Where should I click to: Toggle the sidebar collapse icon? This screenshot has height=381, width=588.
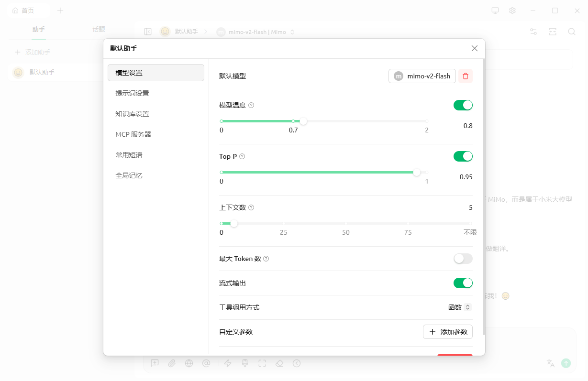(x=148, y=32)
